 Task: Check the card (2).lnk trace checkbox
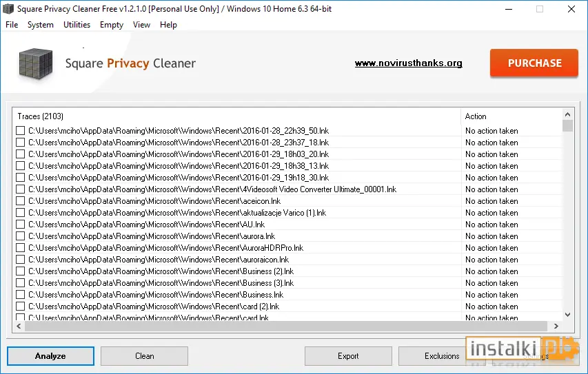20,307
